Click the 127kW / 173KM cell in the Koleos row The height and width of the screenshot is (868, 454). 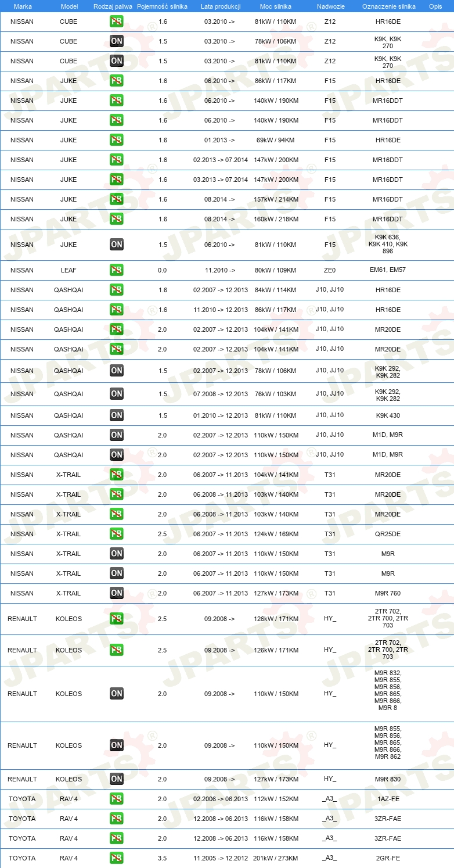click(276, 779)
